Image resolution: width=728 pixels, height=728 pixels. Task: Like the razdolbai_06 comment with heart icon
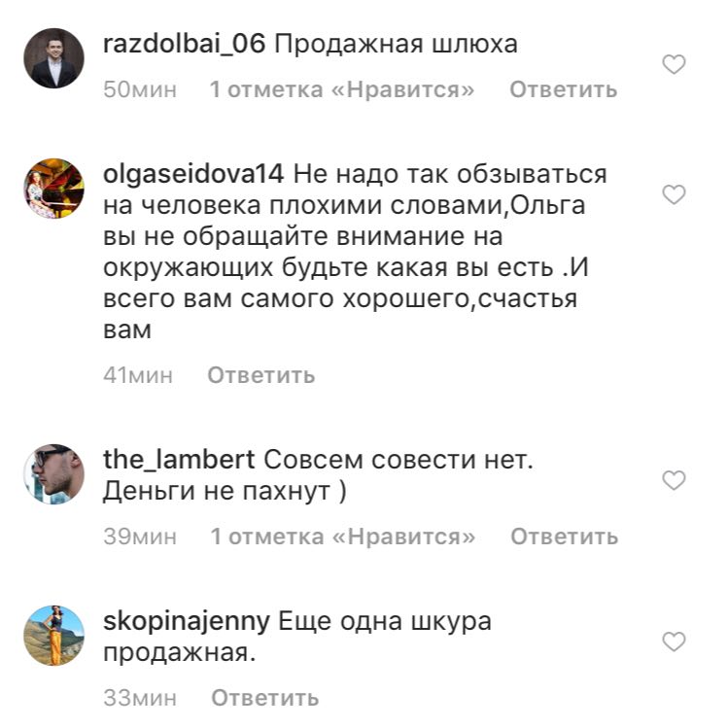[x=674, y=64]
